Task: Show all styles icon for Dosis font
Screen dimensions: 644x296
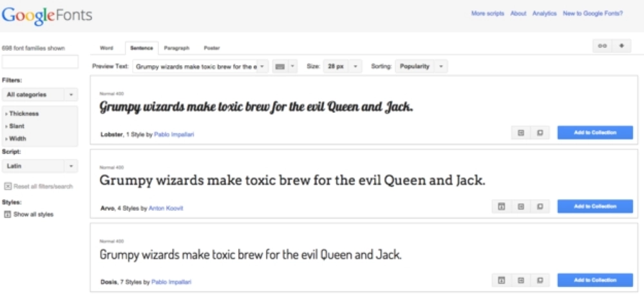Action: tap(500, 280)
